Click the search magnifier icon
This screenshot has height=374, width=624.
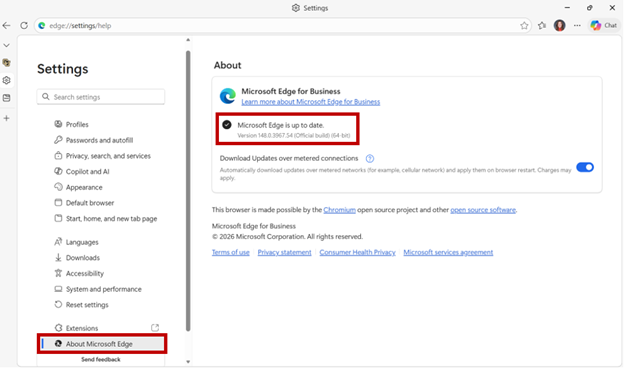coord(46,97)
